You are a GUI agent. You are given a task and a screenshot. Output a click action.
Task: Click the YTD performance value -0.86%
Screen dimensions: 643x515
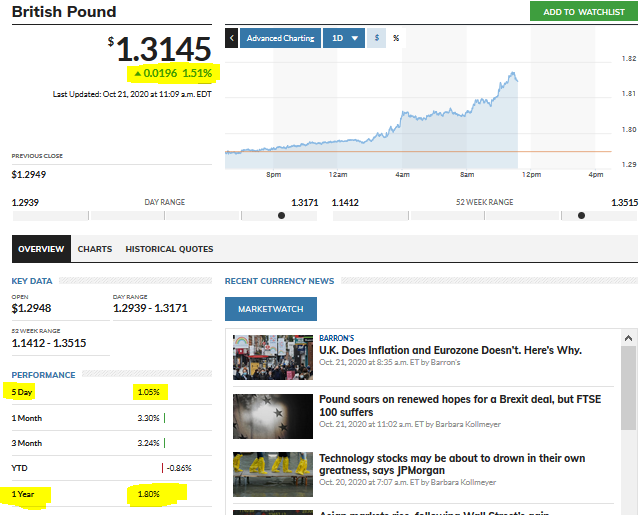pyautogui.click(x=179, y=468)
